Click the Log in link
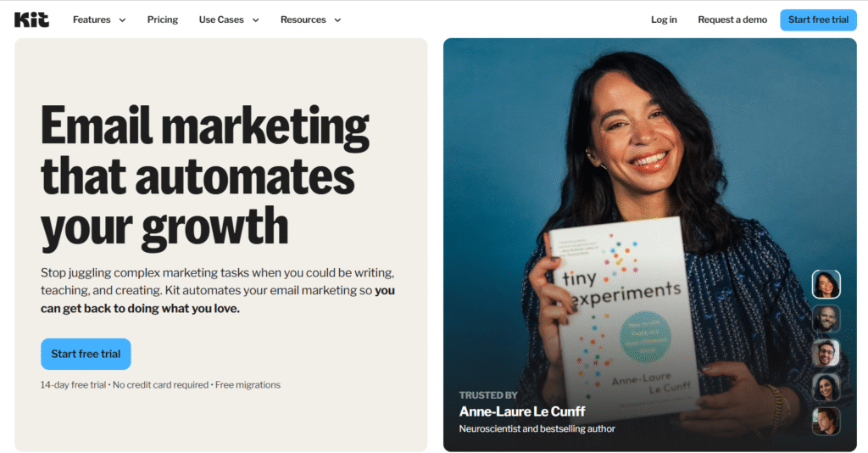The width and height of the screenshot is (868, 453). click(664, 20)
